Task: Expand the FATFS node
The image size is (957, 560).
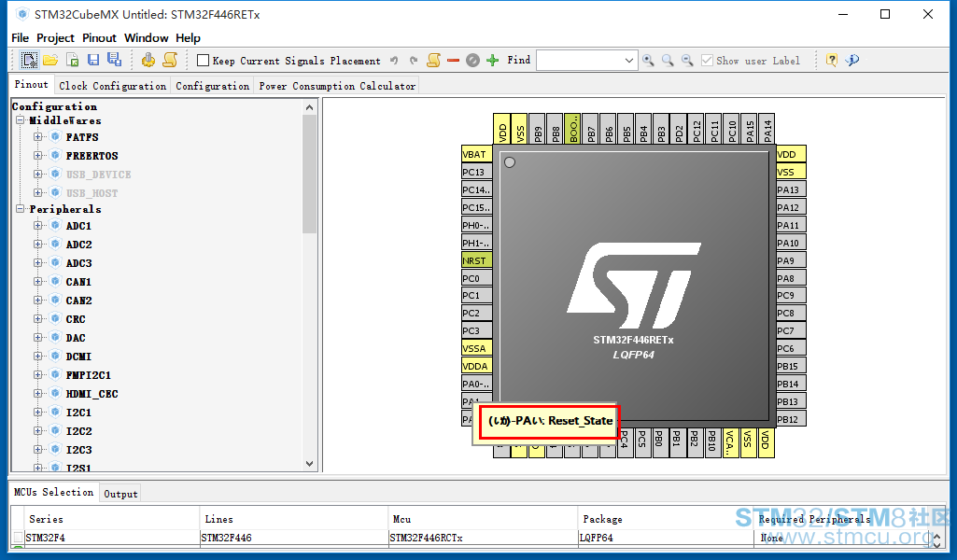Action: pos(38,136)
